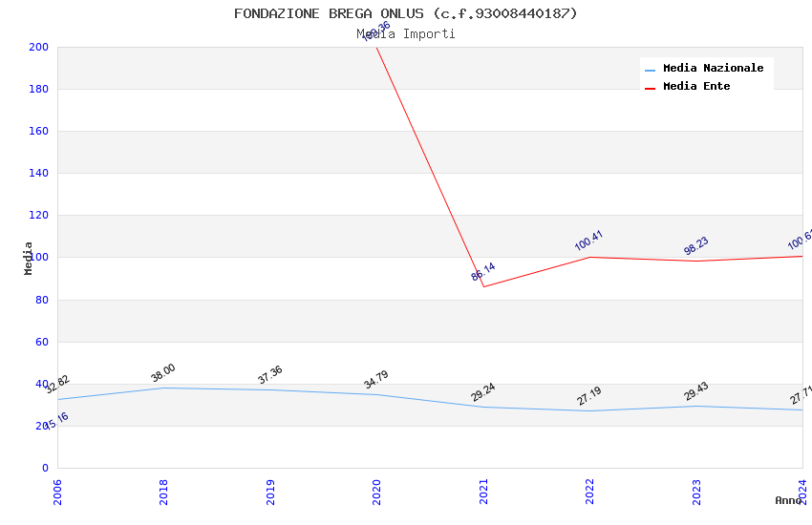Click the 200 y-axis tick label
The width and height of the screenshot is (812, 525).
[x=38, y=47]
